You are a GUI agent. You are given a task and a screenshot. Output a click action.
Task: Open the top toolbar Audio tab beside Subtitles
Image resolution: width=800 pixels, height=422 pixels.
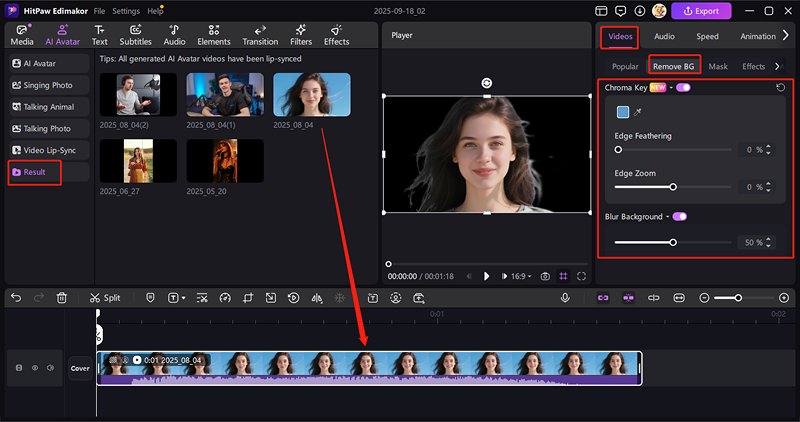click(174, 35)
